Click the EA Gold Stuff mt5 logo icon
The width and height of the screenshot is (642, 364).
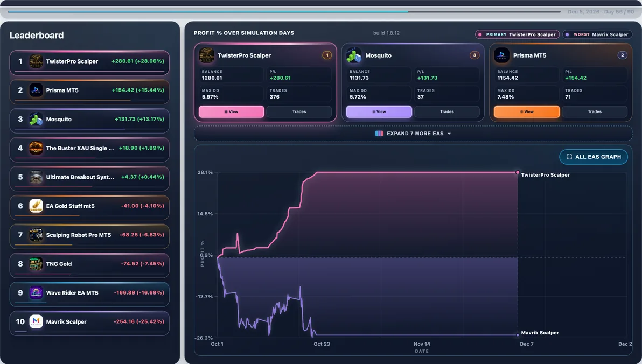coord(36,206)
